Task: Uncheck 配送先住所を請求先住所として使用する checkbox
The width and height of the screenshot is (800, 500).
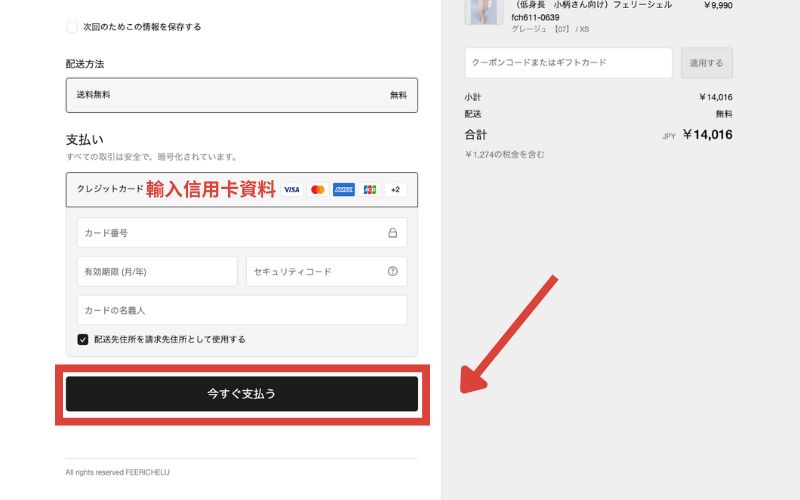Action: (x=83, y=339)
